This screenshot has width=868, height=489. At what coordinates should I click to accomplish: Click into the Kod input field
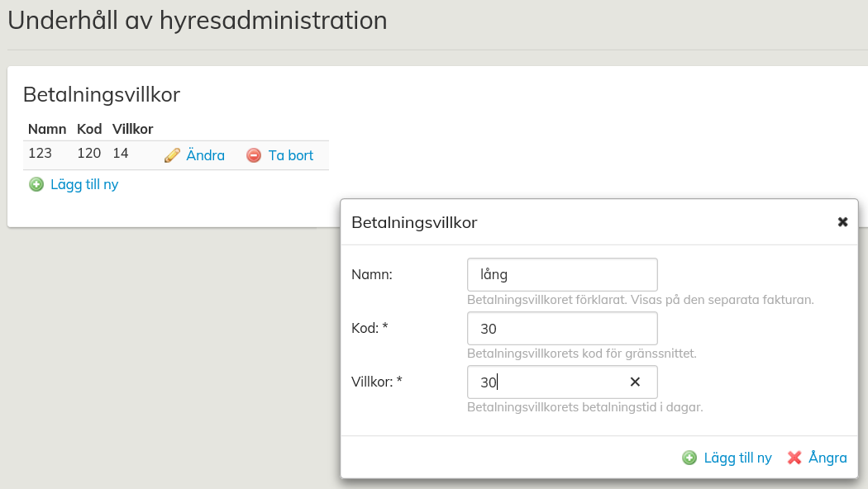coord(562,329)
